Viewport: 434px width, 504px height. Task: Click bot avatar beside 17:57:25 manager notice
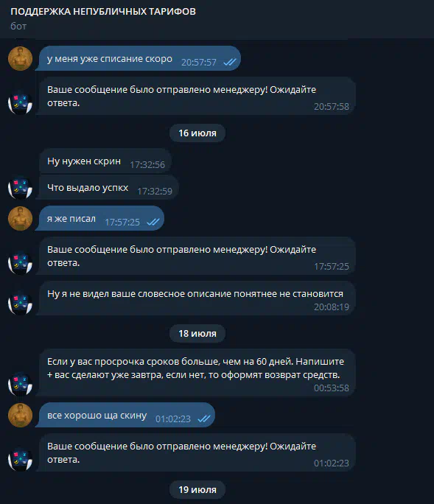coord(20,263)
